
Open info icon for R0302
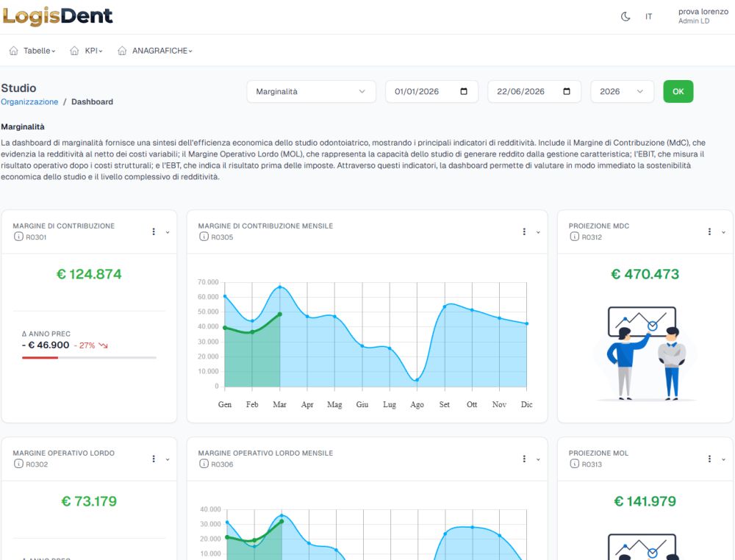[18, 464]
